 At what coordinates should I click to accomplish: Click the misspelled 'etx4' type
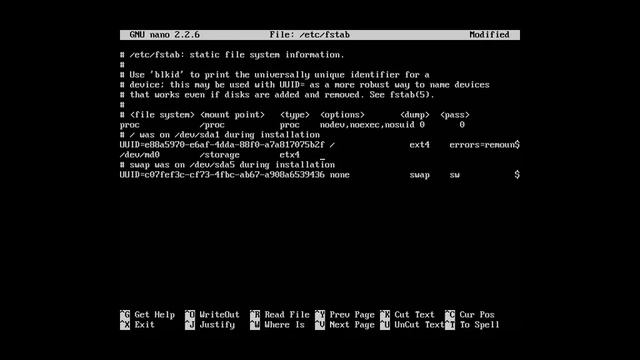click(x=290, y=155)
